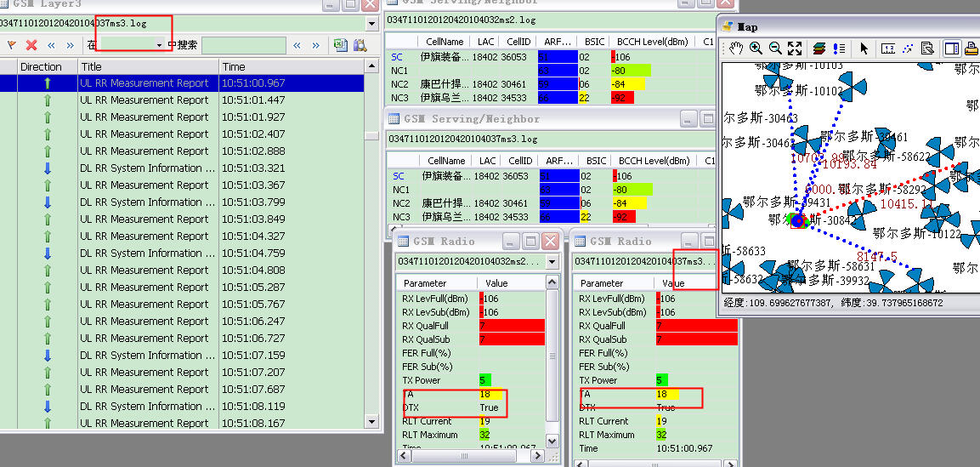Find previous match right of search field
The width and height of the screenshot is (980, 467).
297,45
